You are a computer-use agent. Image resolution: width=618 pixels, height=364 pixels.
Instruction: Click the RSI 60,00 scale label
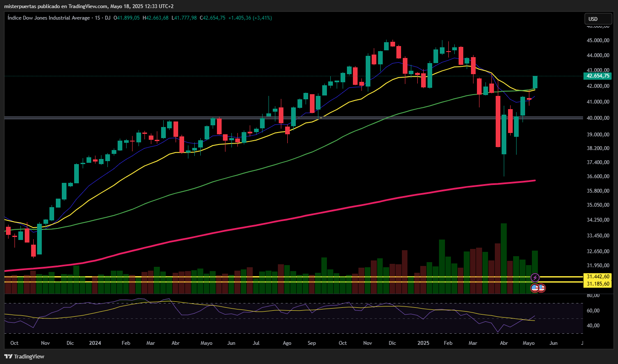593,311
